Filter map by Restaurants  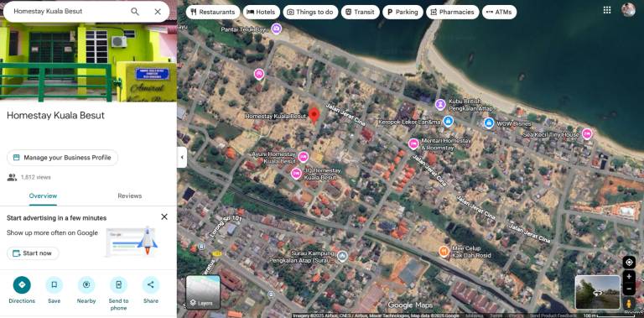pyautogui.click(x=213, y=12)
